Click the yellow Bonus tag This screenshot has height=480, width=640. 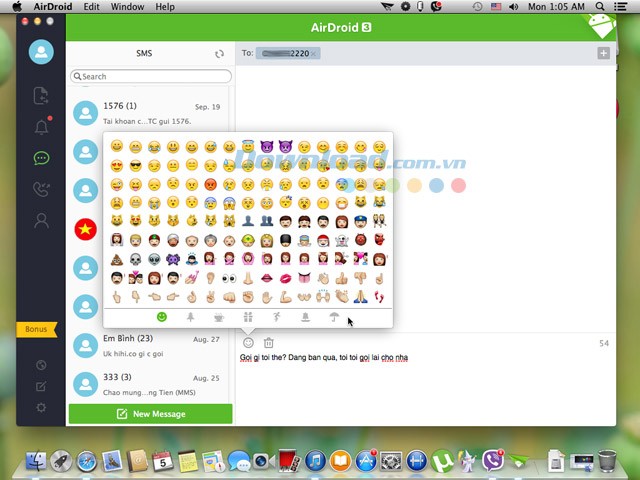point(36,329)
